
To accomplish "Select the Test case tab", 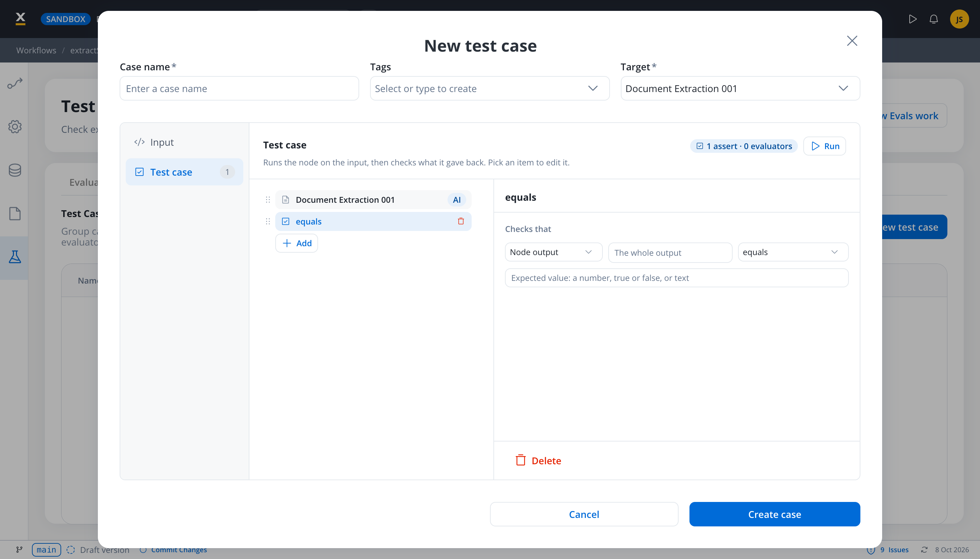I will click(185, 172).
